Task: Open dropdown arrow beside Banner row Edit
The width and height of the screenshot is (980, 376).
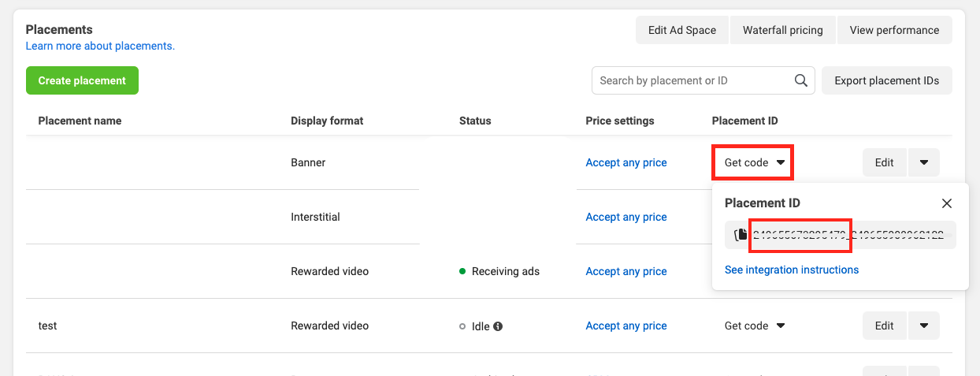Action: pos(923,162)
